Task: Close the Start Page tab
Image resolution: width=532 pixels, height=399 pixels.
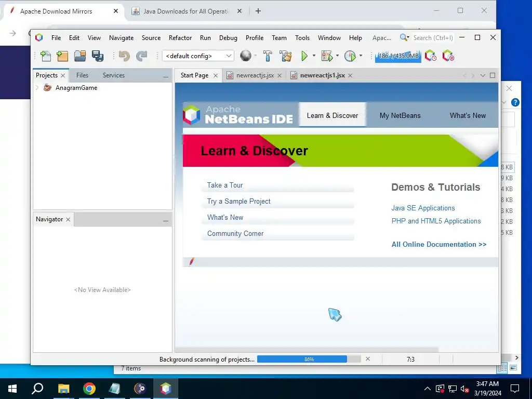Action: [216, 76]
